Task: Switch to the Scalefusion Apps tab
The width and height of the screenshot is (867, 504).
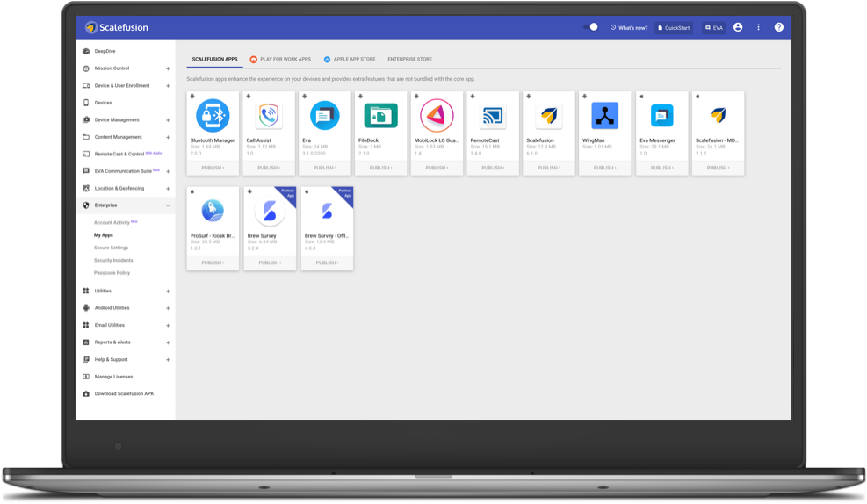Action: [214, 59]
